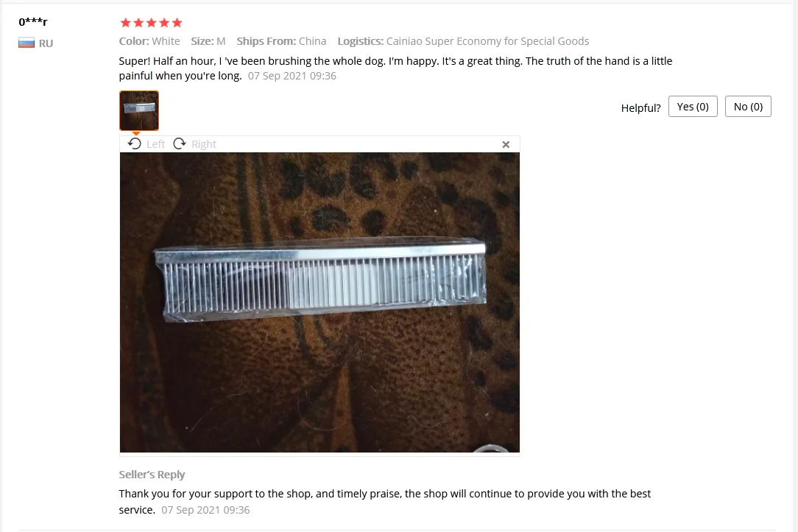
Task: Click the 'Size: M' attribute
Action: click(x=208, y=41)
